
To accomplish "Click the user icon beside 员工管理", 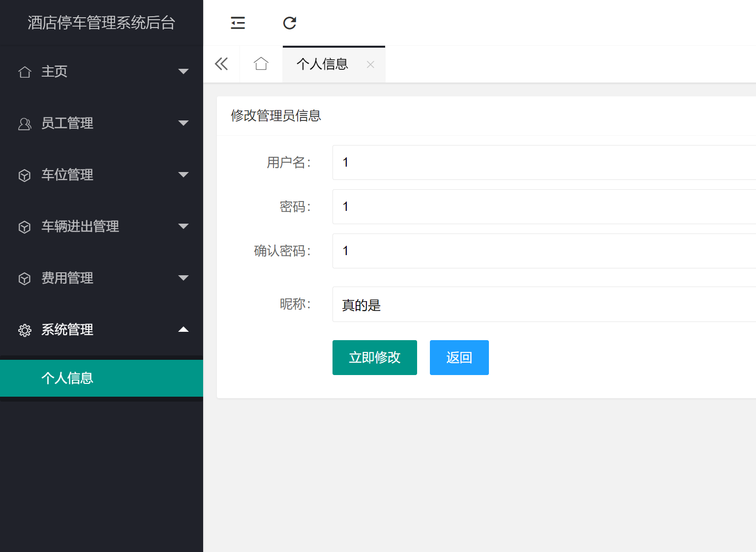I will (25, 123).
